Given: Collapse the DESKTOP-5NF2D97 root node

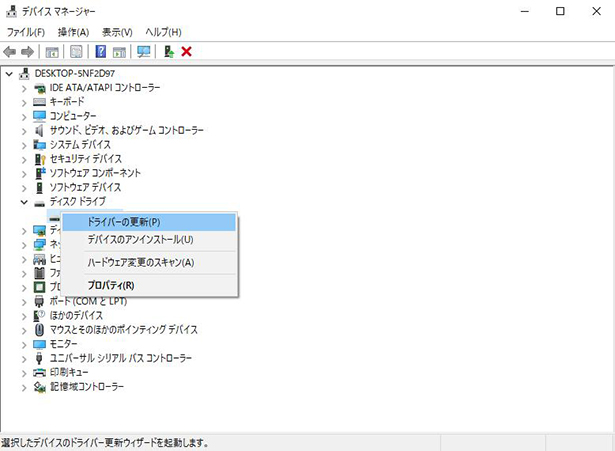Looking at the screenshot, I should [x=9, y=74].
